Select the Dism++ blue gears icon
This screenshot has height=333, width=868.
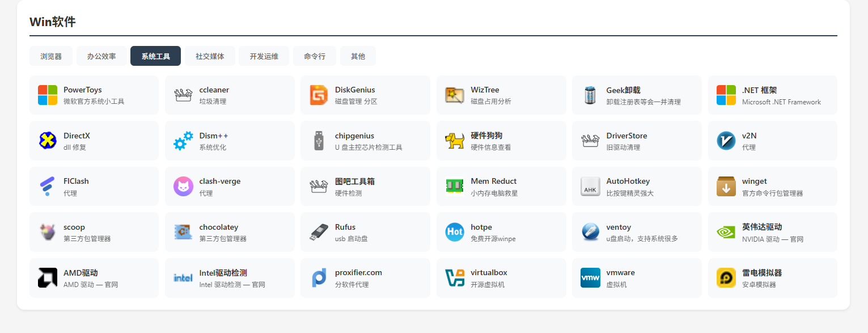[x=183, y=141]
